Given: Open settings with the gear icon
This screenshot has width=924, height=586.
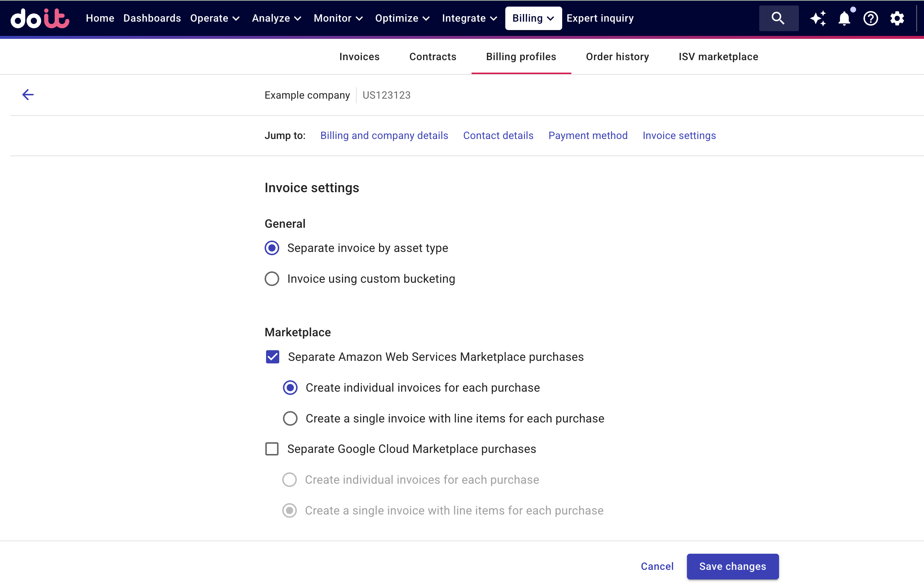Looking at the screenshot, I should point(897,18).
